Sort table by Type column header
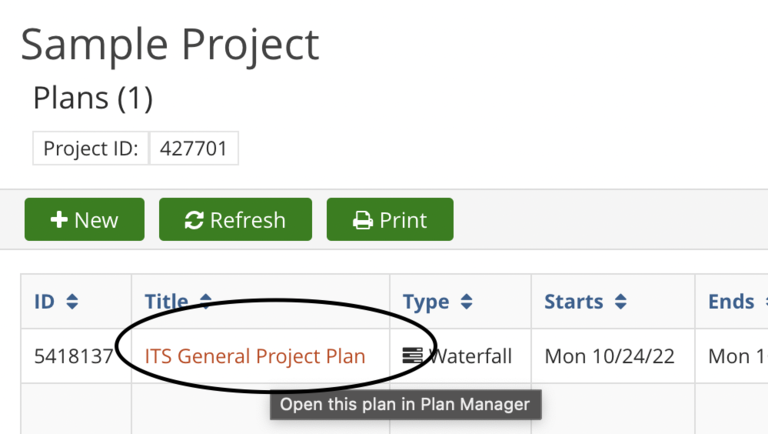 426,302
